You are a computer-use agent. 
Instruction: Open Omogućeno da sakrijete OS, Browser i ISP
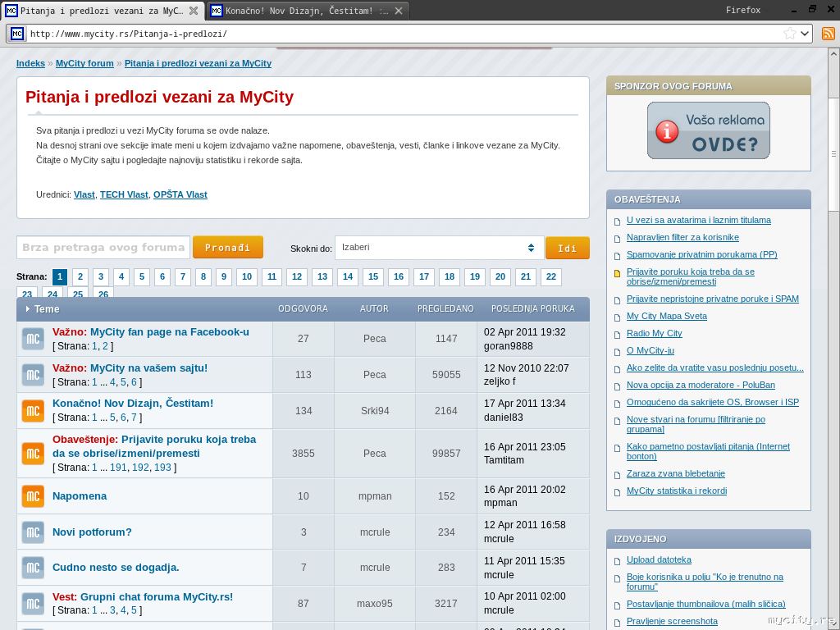713,402
